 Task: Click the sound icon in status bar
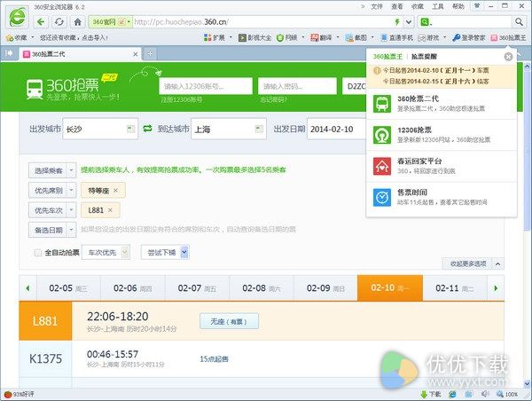[x=485, y=394]
